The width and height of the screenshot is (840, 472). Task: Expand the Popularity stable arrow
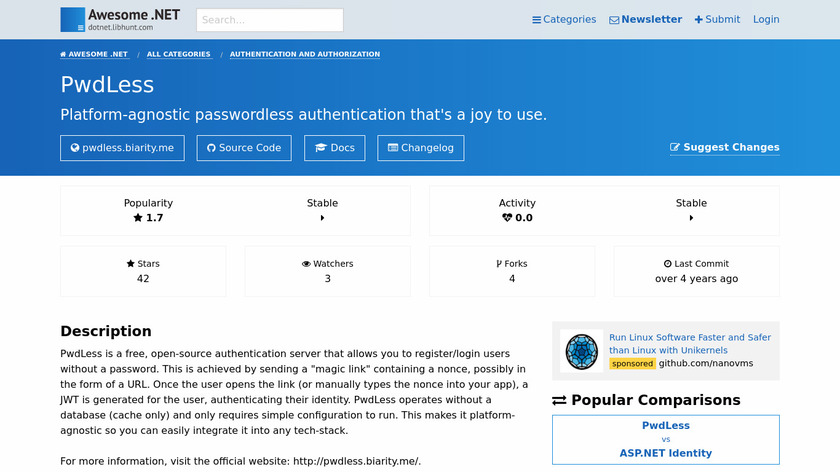[322, 218]
